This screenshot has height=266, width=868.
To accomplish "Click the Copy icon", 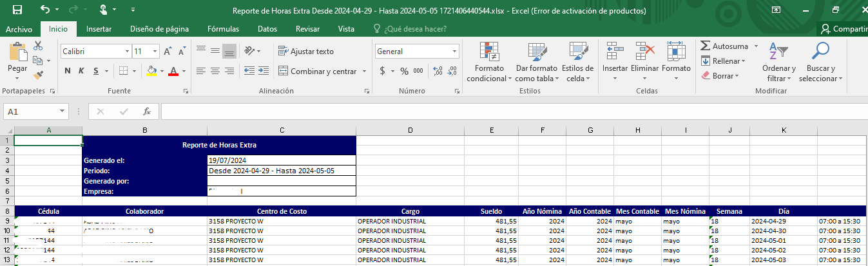I will [37, 61].
